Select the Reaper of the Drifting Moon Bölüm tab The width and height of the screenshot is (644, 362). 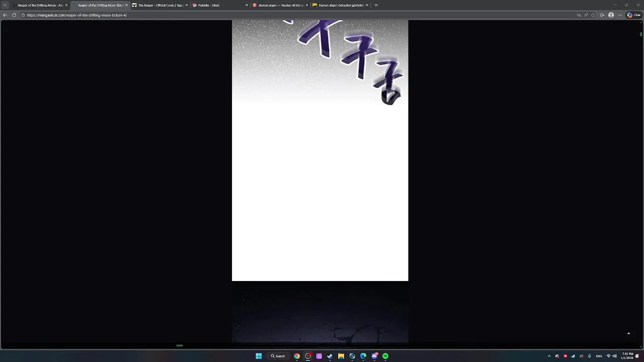coord(100,5)
